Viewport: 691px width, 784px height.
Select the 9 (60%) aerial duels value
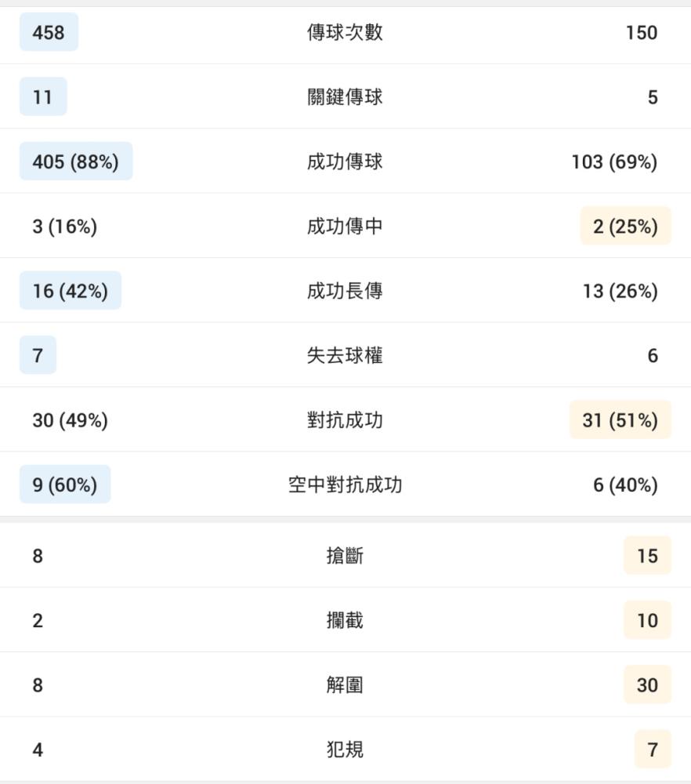pyautogui.click(x=65, y=484)
